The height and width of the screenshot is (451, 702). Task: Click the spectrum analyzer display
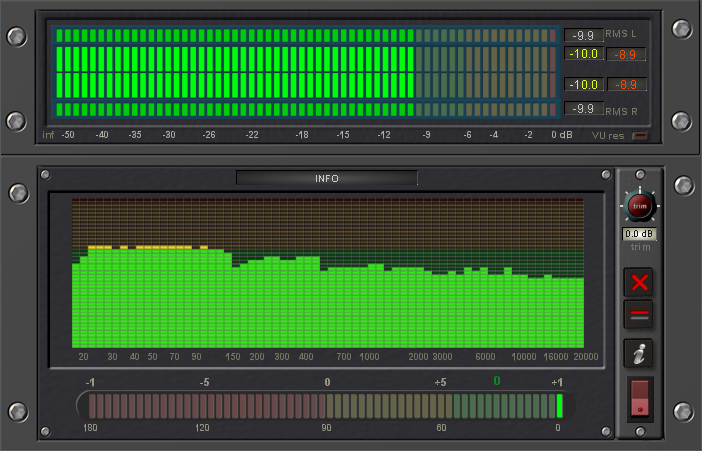328,273
